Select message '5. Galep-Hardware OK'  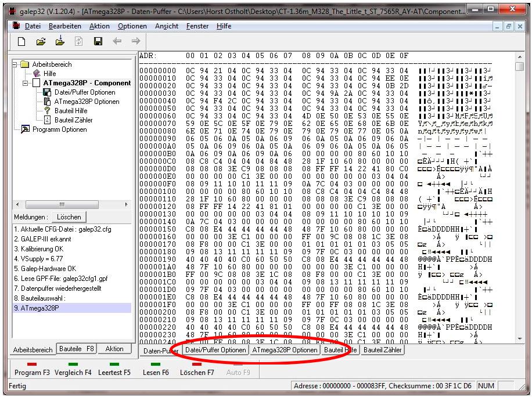click(x=71, y=269)
